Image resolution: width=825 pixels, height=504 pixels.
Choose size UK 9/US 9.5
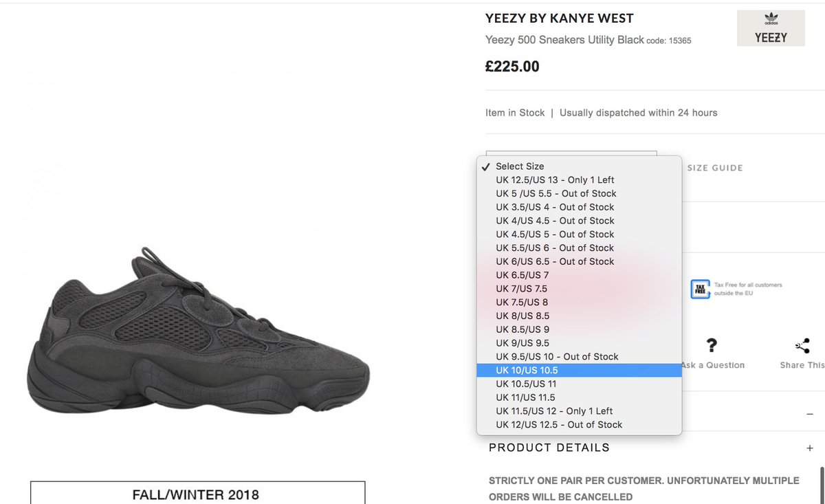pos(579,343)
